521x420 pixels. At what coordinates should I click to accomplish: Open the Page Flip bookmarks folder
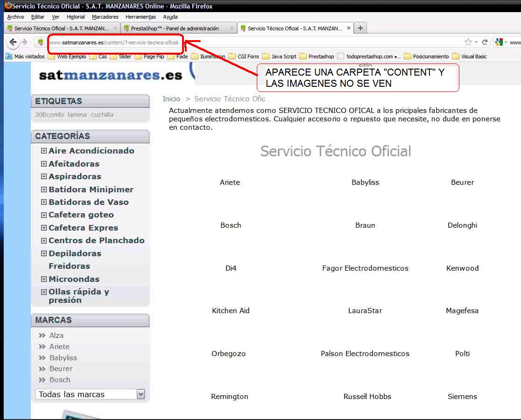click(x=149, y=56)
